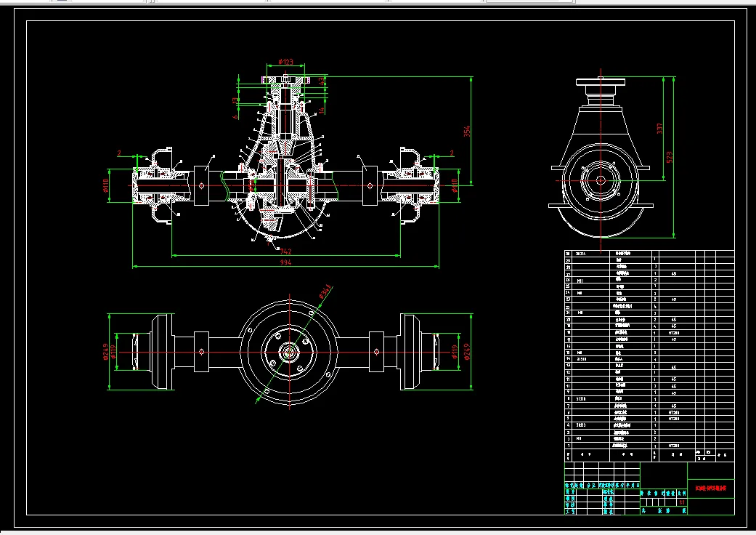
Task: Click the 13 dimension left of pinion
Action: point(235,101)
